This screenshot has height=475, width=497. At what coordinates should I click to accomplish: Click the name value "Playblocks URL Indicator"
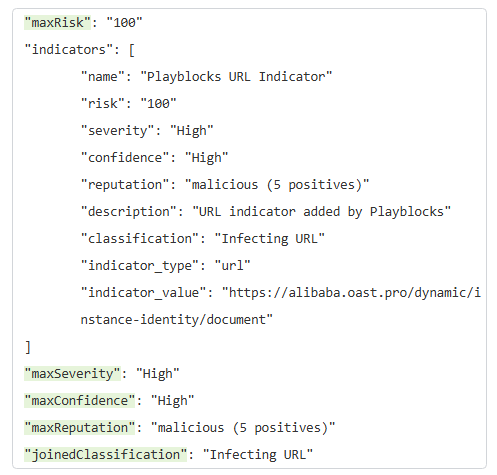(x=236, y=77)
